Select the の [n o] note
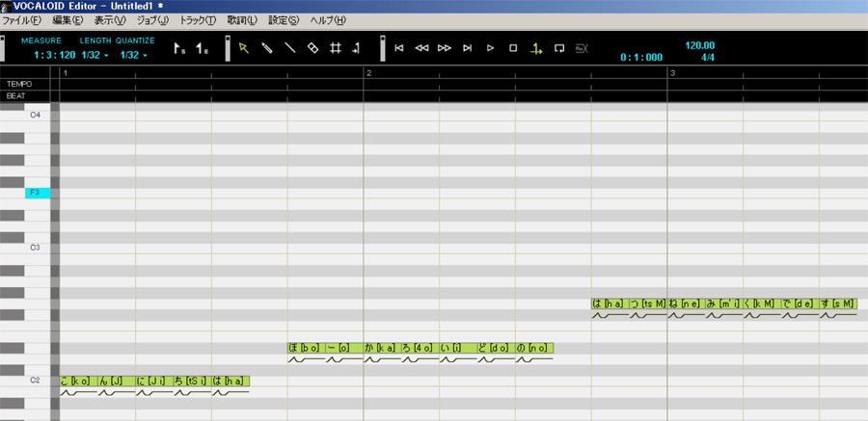This screenshot has width=868, height=421. [x=534, y=348]
